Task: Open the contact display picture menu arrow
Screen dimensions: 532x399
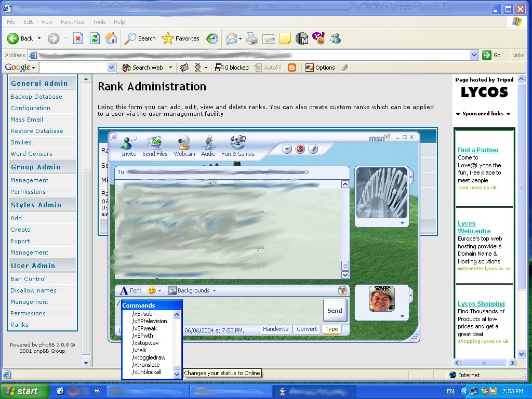Action: click(402, 223)
